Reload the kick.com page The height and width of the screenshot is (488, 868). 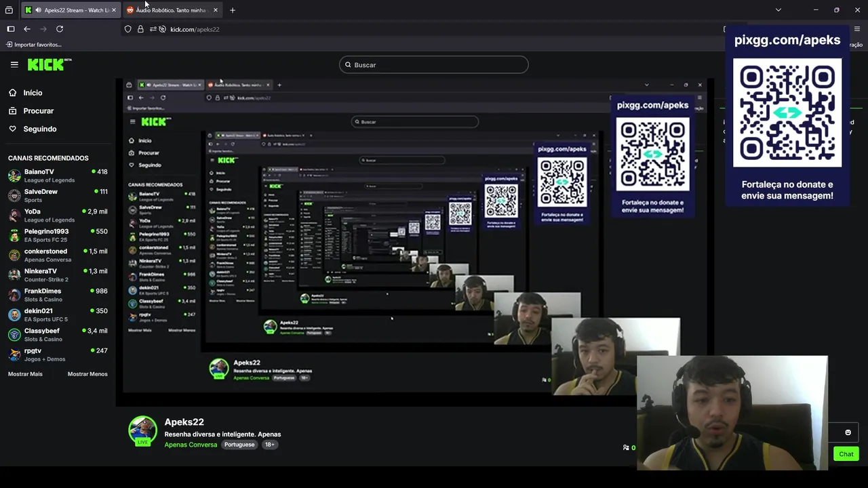[x=60, y=29]
